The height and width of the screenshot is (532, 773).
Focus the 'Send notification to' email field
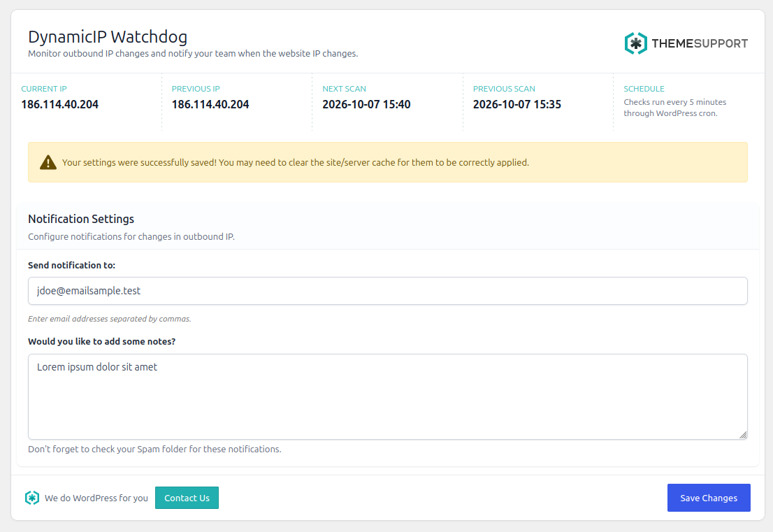(387, 291)
